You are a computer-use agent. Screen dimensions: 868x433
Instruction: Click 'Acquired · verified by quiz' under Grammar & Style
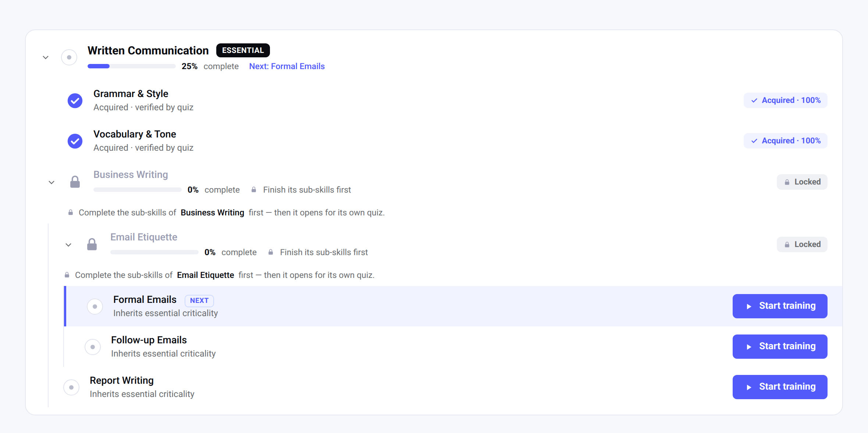click(x=143, y=107)
